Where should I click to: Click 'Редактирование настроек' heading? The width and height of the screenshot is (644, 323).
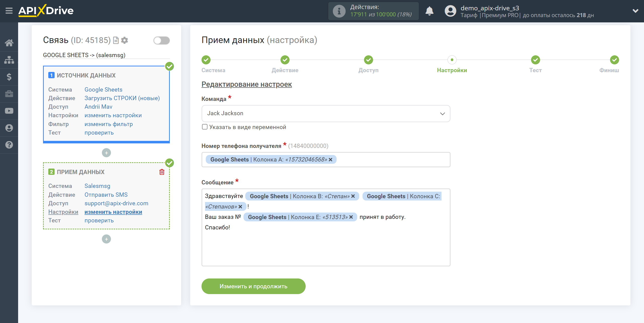247,84
